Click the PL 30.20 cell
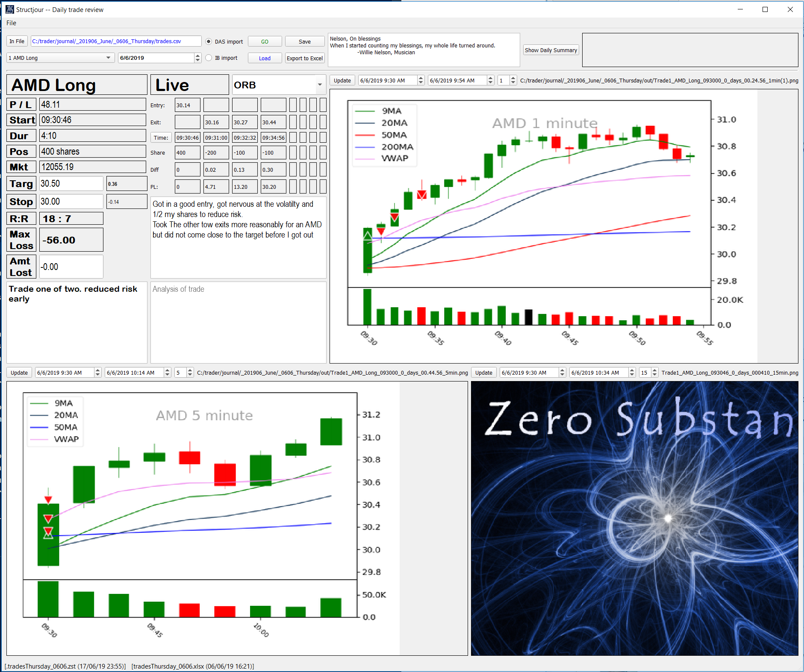The width and height of the screenshot is (804, 672). coord(273,187)
